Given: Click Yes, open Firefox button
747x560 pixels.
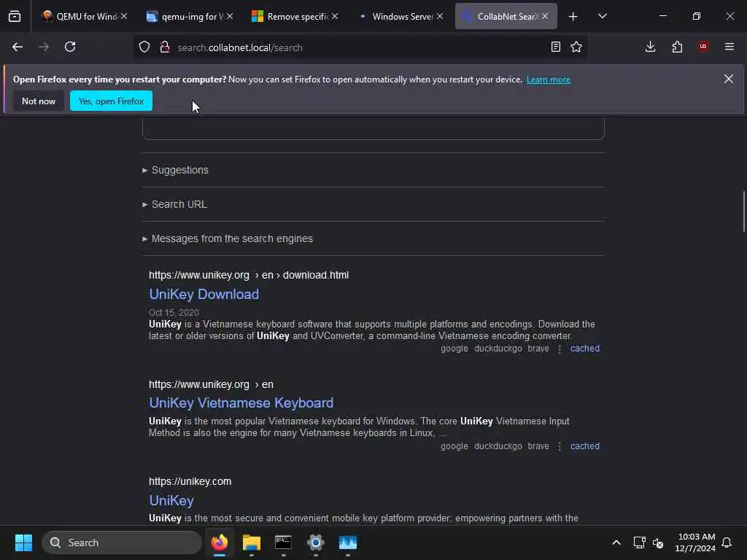Looking at the screenshot, I should pyautogui.click(x=111, y=101).
